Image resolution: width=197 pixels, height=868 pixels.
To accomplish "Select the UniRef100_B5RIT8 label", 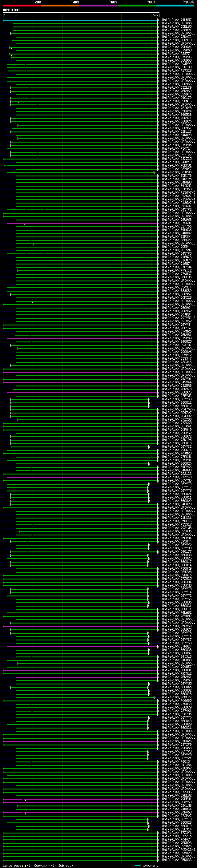I will (x=177, y=176).
